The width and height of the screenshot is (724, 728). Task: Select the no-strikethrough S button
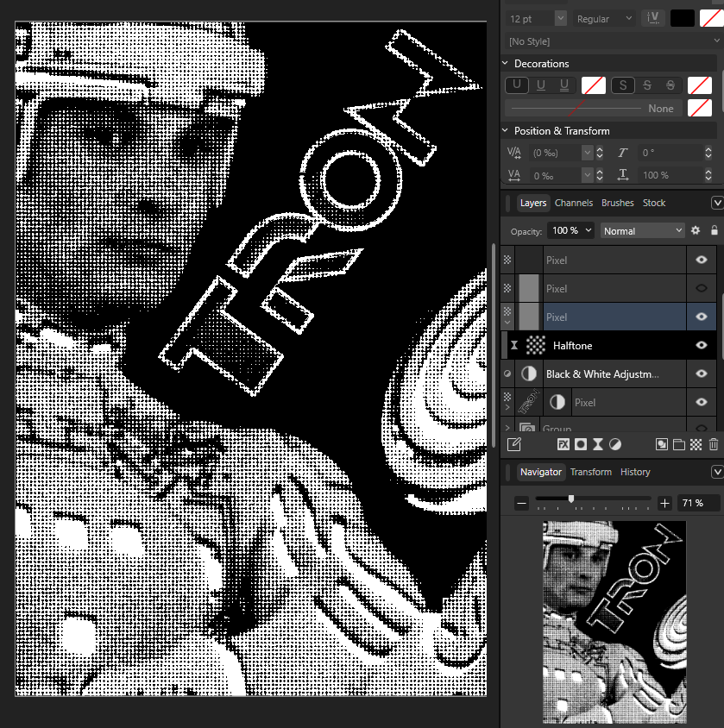click(623, 85)
